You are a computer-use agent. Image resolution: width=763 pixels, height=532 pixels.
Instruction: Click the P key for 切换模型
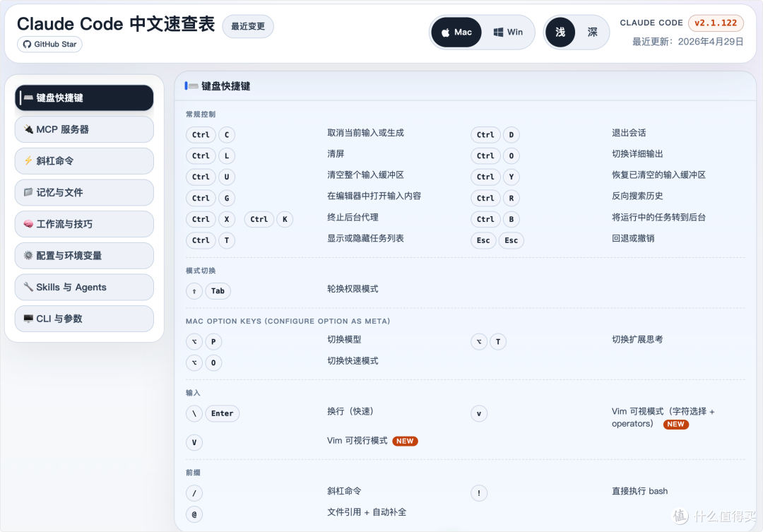(x=213, y=342)
